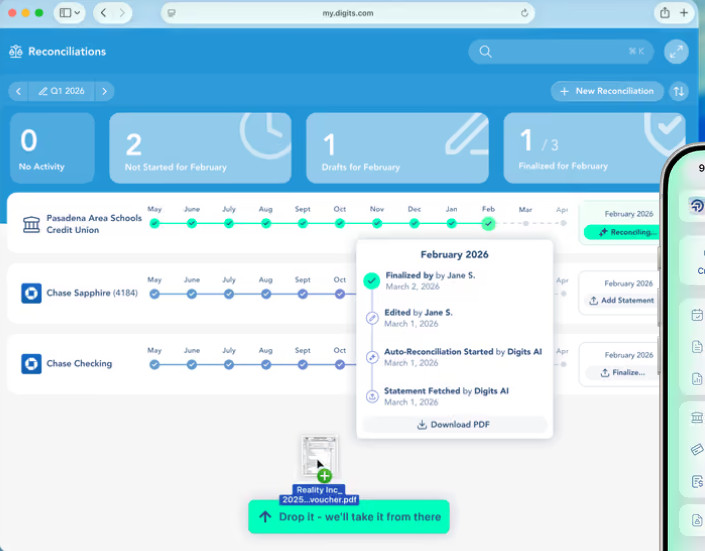The width and height of the screenshot is (705, 551).
Task: Click Add Statement for Chase Sapphire
Action: click(621, 300)
